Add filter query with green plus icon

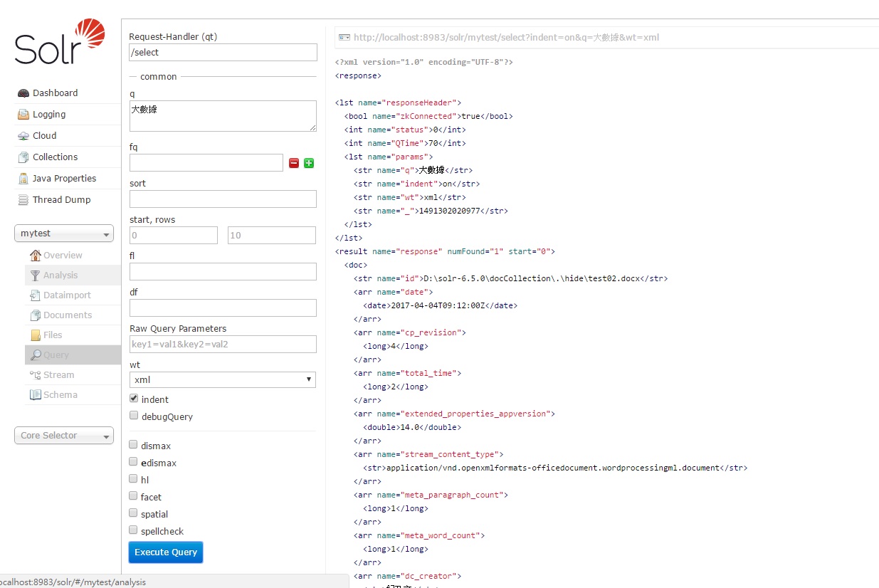[x=309, y=163]
